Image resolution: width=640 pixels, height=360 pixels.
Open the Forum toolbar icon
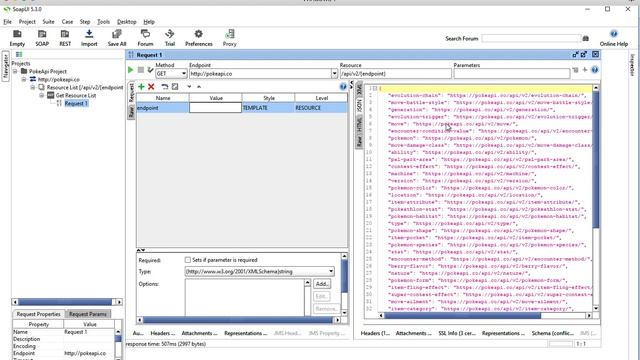tap(145, 38)
